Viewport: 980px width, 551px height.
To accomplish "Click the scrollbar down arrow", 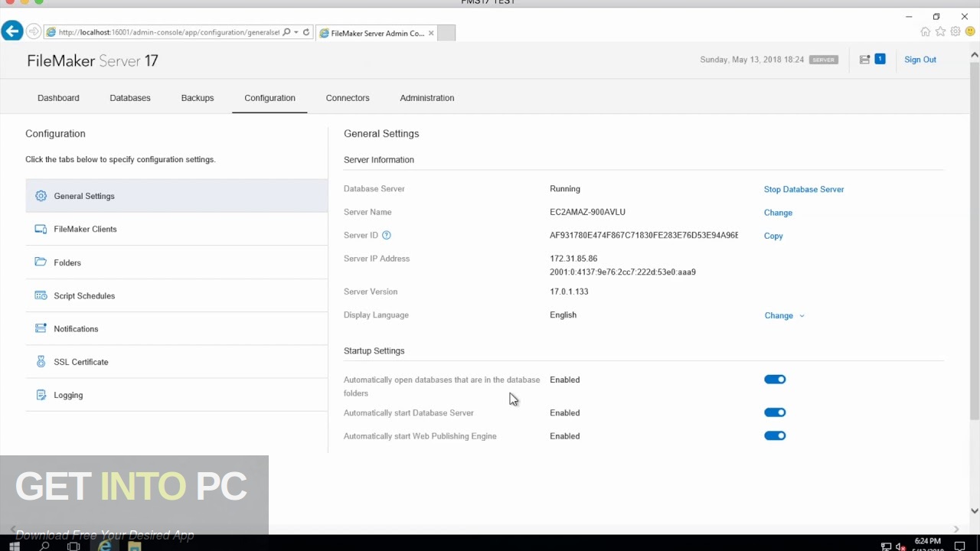I will (974, 510).
